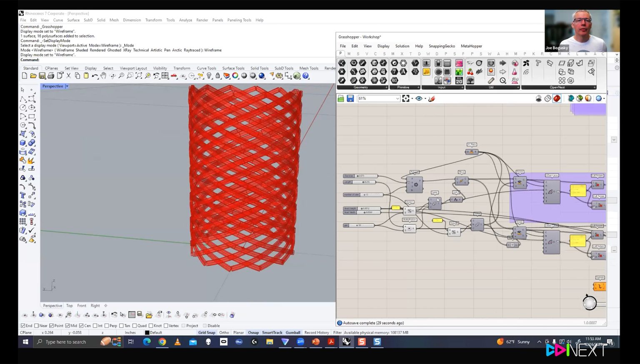Select the calendar component in Input panel
This screenshot has height=364, width=640.
(x=459, y=81)
